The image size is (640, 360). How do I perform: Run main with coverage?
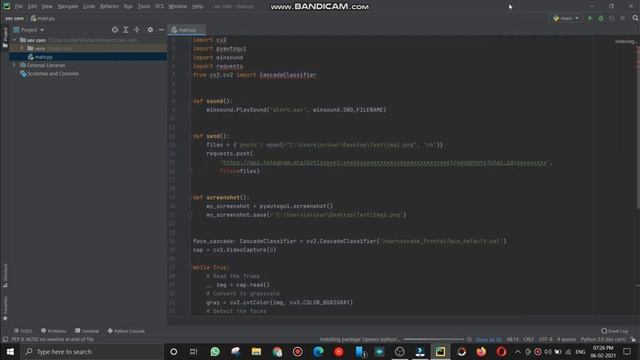pyautogui.click(x=611, y=18)
